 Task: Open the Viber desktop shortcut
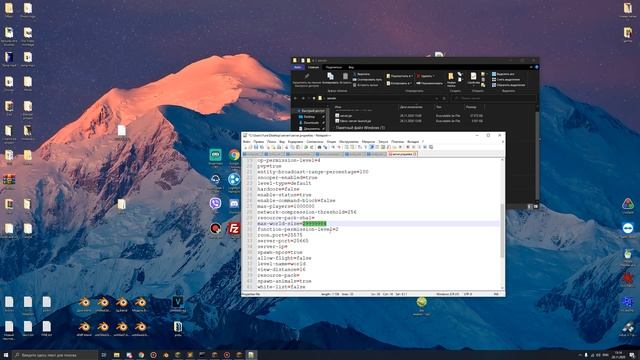tap(215, 203)
